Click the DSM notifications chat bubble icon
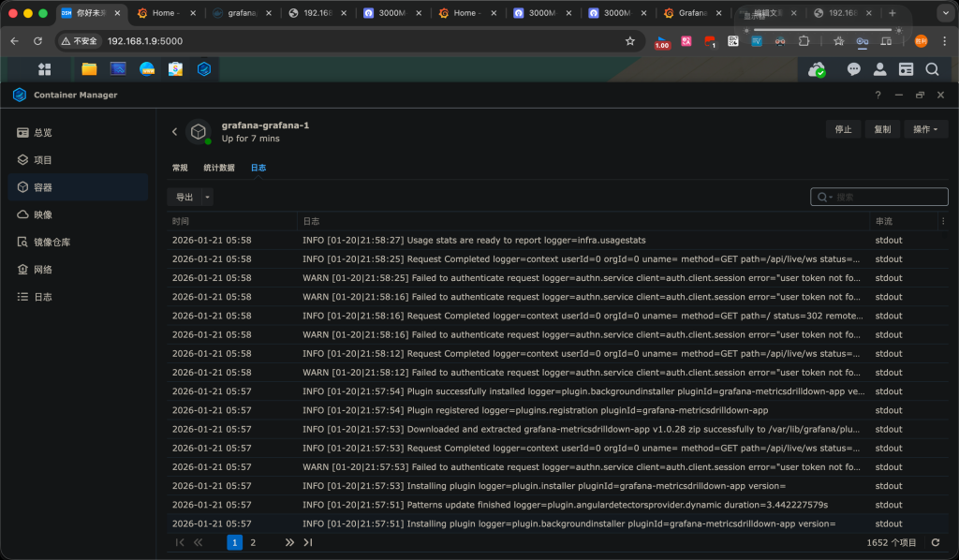 click(x=853, y=69)
